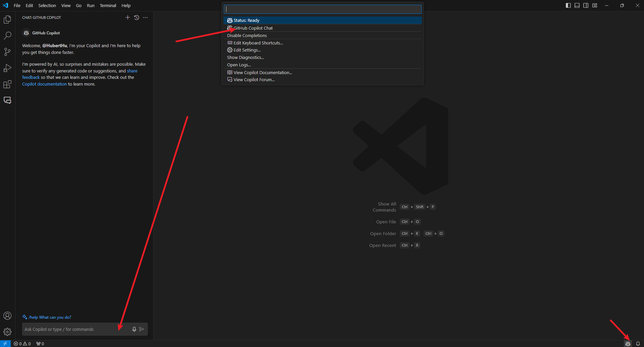Choose View Copilot Documentation... entry

[322, 72]
